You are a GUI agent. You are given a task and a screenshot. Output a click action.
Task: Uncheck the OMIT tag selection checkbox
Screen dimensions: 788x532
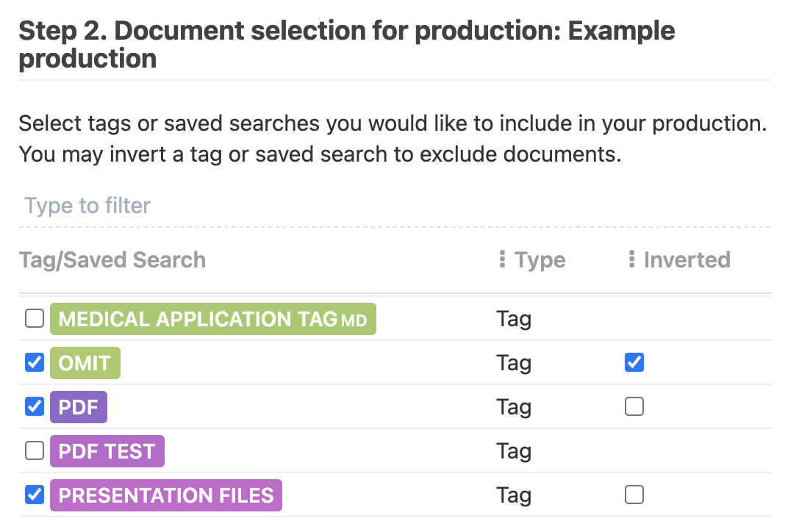pyautogui.click(x=35, y=363)
